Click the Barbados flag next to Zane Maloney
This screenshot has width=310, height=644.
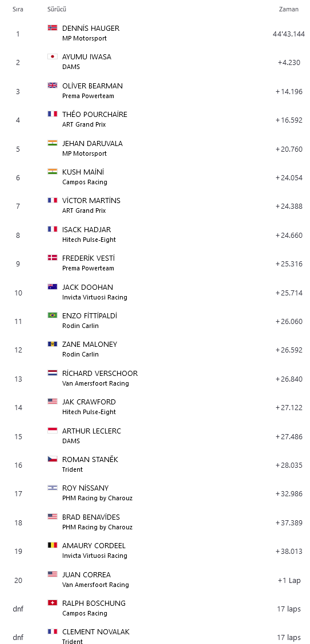point(52,344)
